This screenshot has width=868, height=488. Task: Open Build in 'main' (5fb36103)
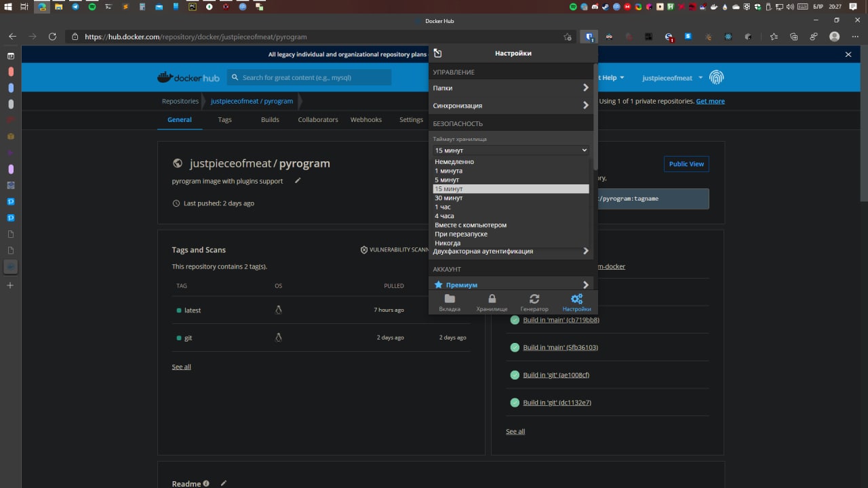tap(560, 347)
